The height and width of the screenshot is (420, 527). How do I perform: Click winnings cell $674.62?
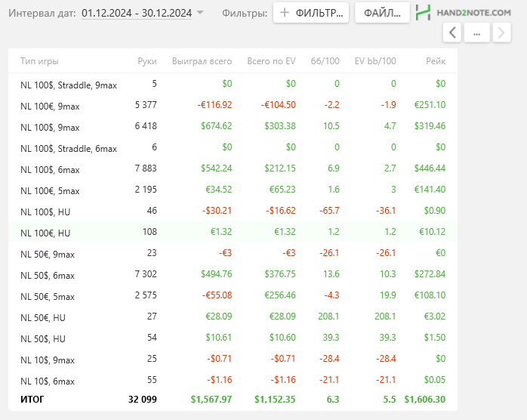217,126
